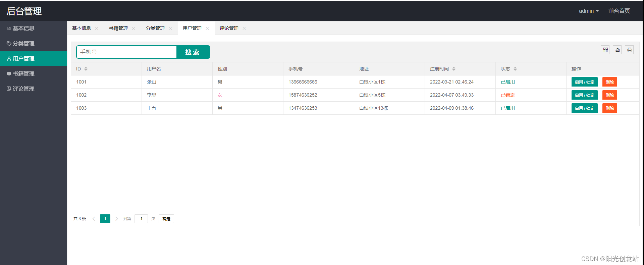Click ID cell 1001
Viewport: 644px width, 265px height.
(x=81, y=82)
